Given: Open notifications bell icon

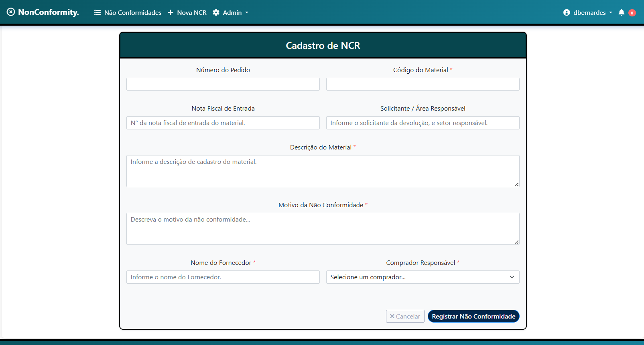Looking at the screenshot, I should coord(622,12).
